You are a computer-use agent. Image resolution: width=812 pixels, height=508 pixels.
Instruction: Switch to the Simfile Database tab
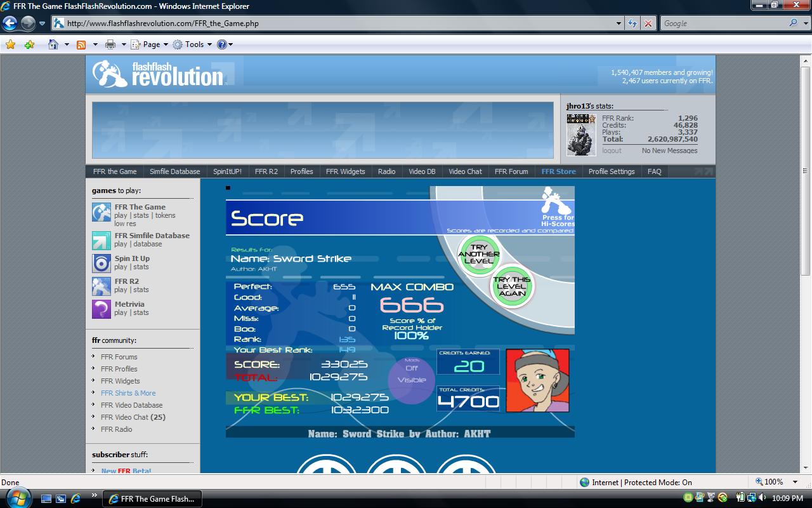[x=174, y=171]
